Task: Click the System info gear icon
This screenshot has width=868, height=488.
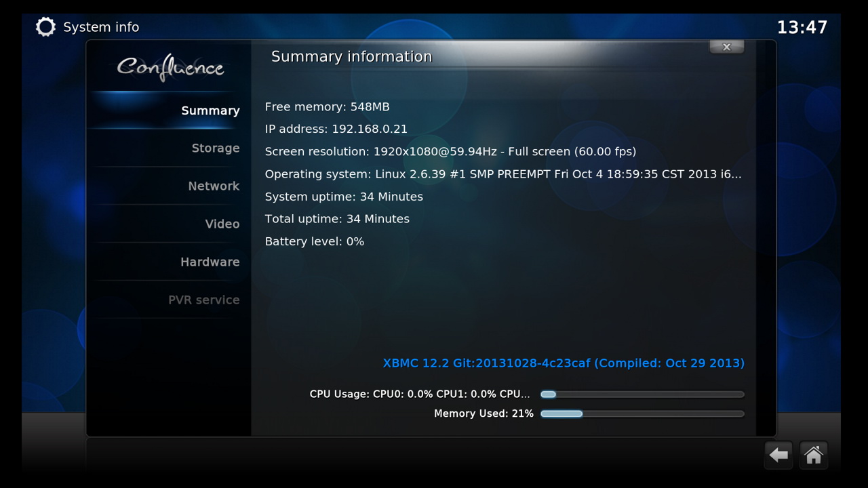Action: pyautogui.click(x=45, y=27)
